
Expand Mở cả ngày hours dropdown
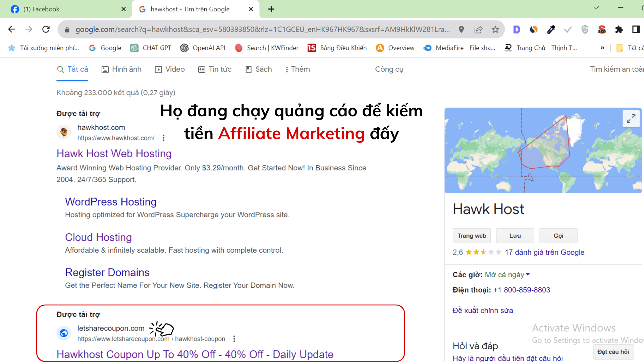point(507,275)
